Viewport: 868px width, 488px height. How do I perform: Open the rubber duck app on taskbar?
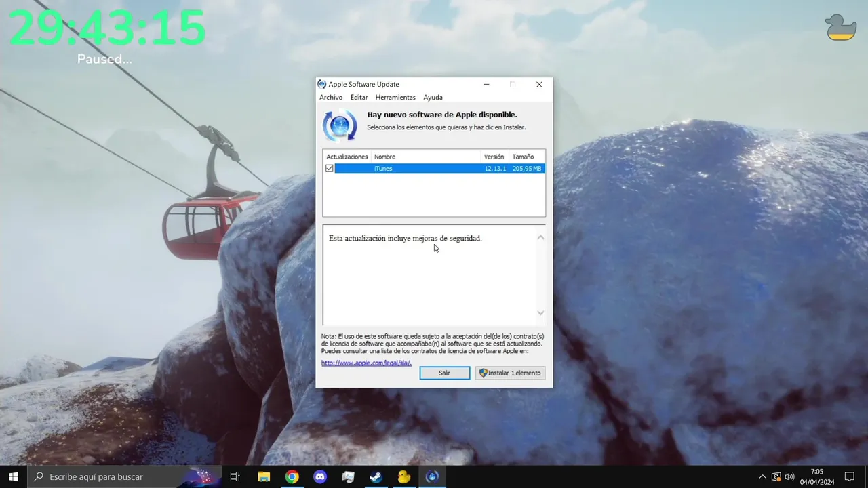coord(404,476)
